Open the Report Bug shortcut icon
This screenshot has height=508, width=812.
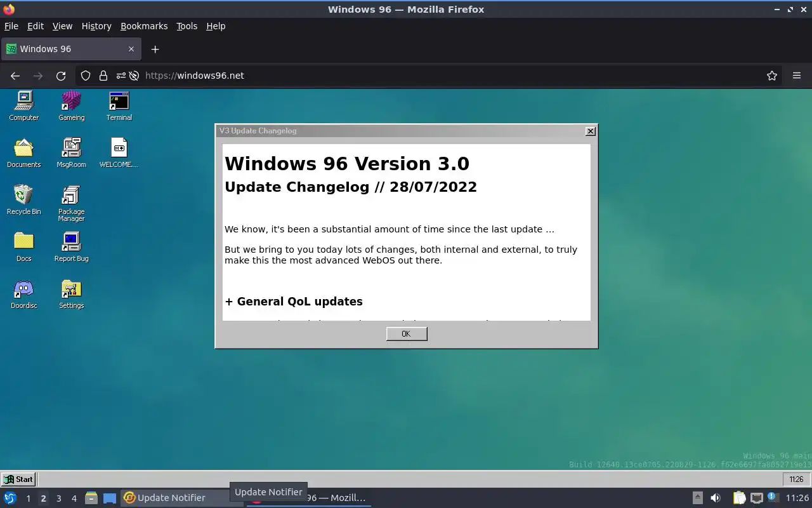71,247
